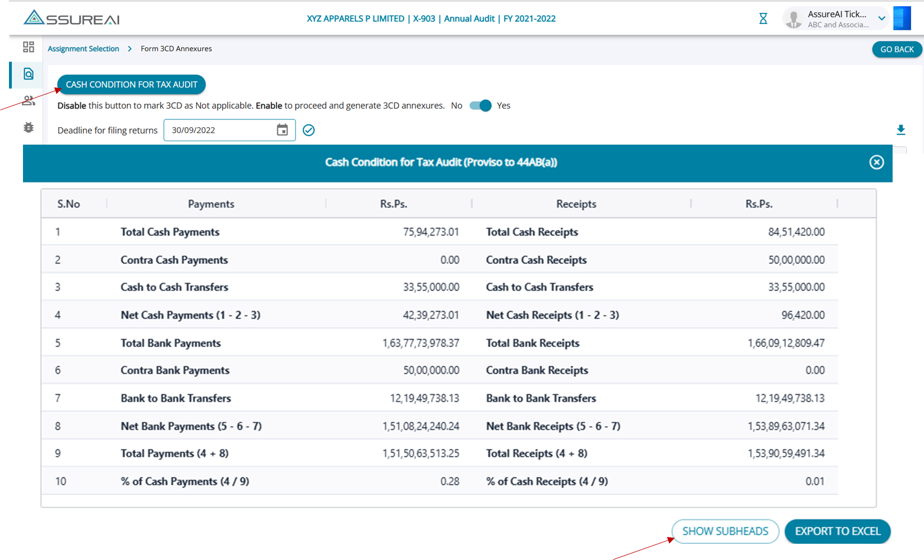924x560 pixels.
Task: Select Bank to Bank Transfers under Receipts
Action: pos(541,399)
